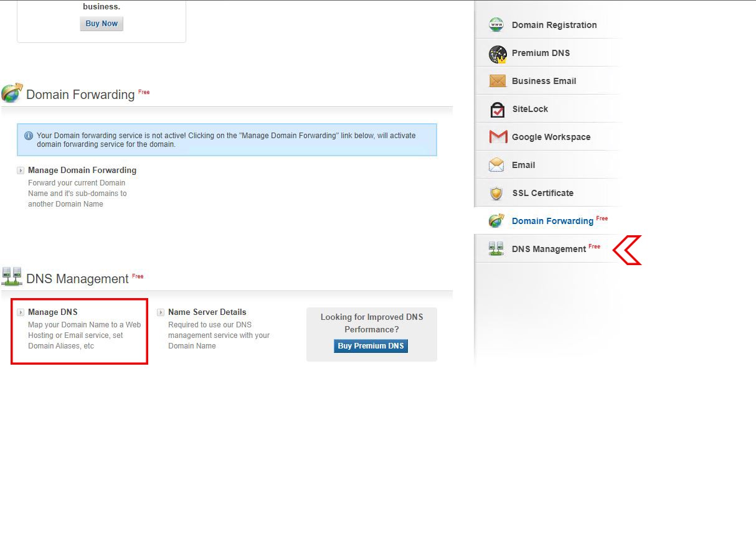
Task: Click the Domain Registration globe icon
Action: 496,24
